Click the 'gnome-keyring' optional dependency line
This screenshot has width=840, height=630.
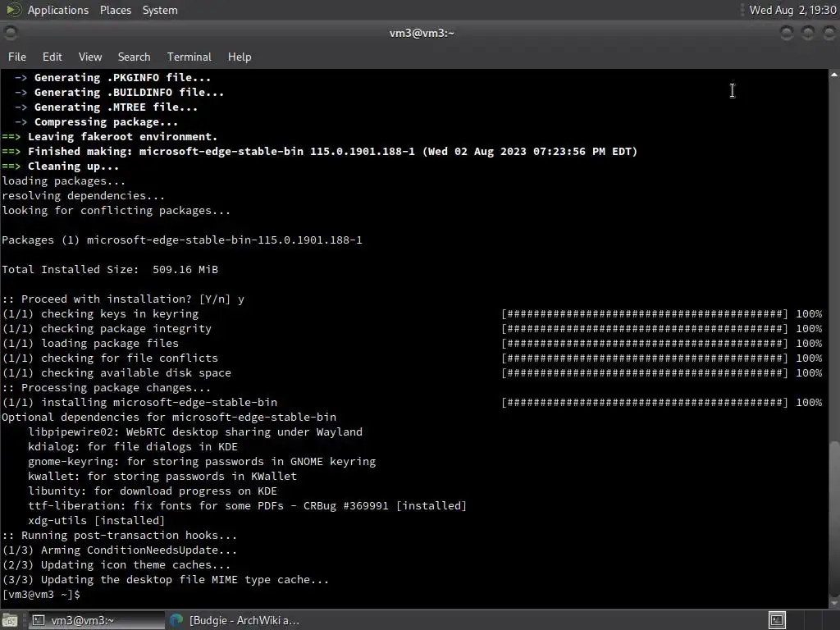202,461
